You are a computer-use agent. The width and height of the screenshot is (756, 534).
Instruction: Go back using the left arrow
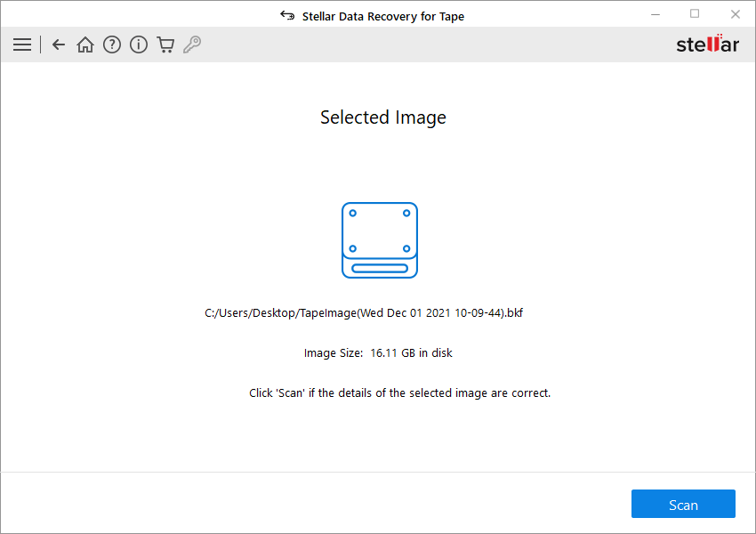59,44
